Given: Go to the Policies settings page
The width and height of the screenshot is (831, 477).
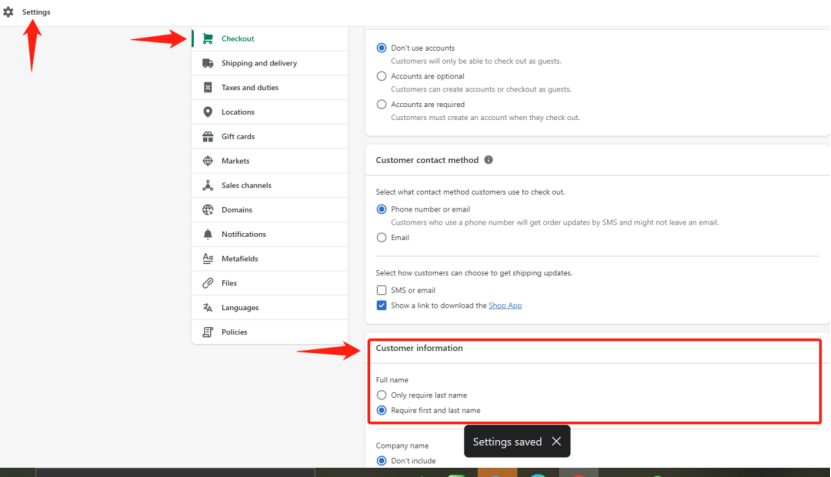Looking at the screenshot, I should pos(270,332).
